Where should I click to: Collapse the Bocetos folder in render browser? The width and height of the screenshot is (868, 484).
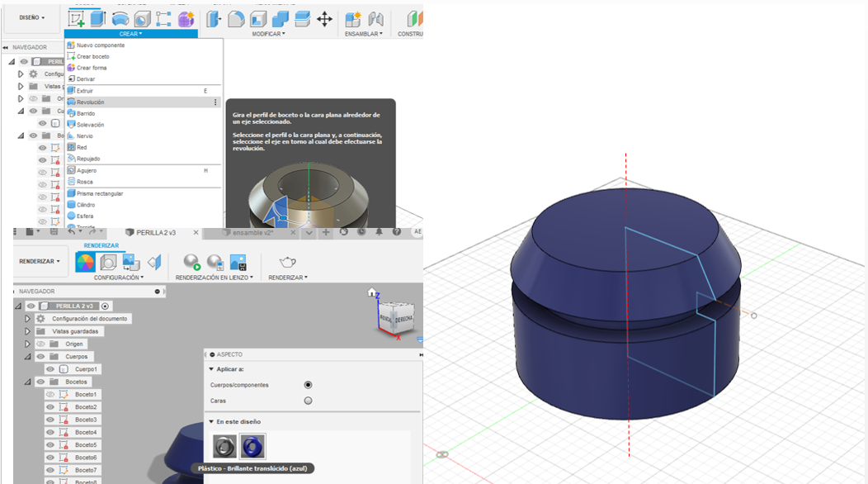[x=28, y=382]
